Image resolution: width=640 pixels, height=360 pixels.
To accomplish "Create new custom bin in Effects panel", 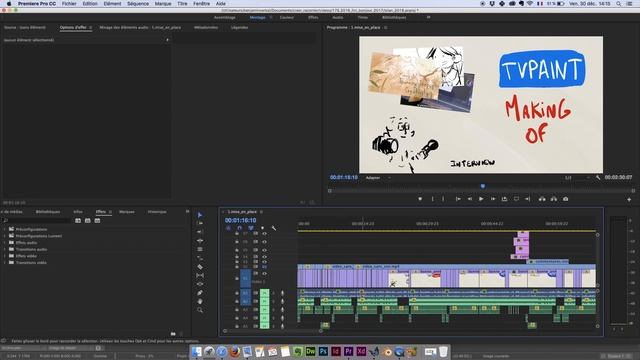I will click(x=173, y=333).
